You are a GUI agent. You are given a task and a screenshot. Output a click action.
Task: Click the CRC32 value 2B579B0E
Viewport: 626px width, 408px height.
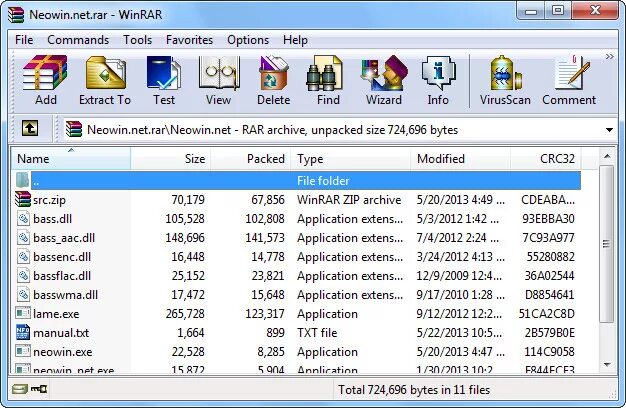550,333
